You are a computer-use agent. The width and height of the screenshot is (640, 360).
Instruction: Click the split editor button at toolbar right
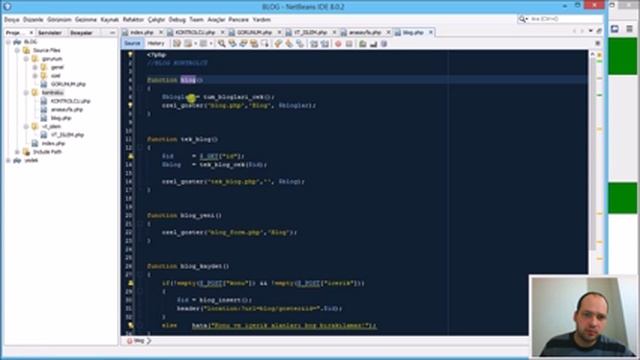pyautogui.click(x=598, y=43)
